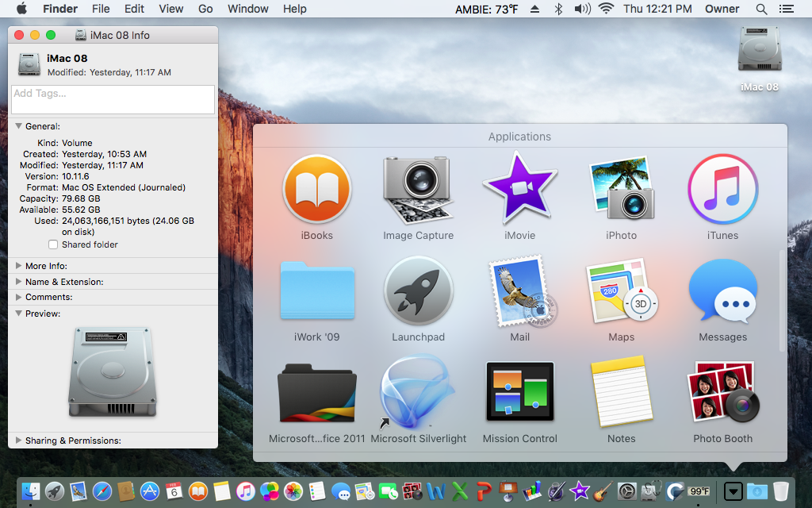Launch PowerPoint from the Dock
812x508 pixels.
coord(484,491)
